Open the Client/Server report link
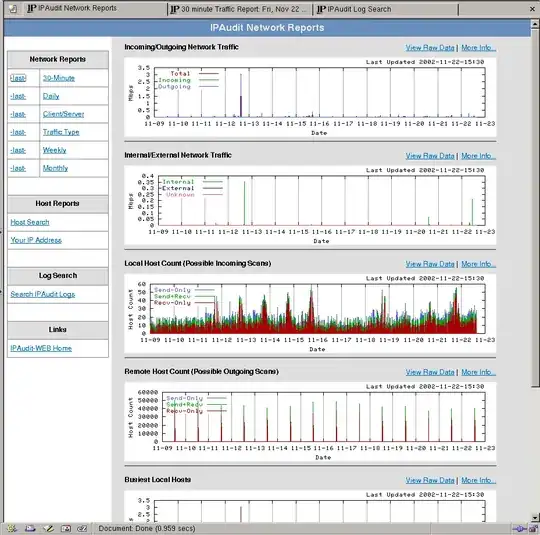The width and height of the screenshot is (540, 535). coord(63,114)
